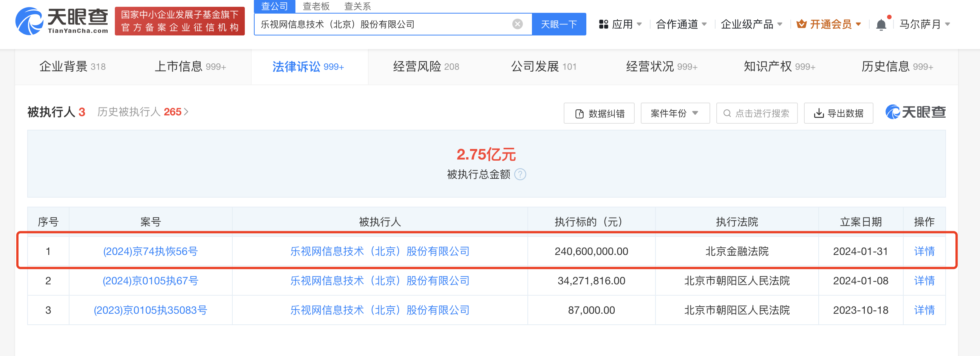Open case link (2024)京74执恢56号
Screen dimensions: 980x356
click(150, 251)
